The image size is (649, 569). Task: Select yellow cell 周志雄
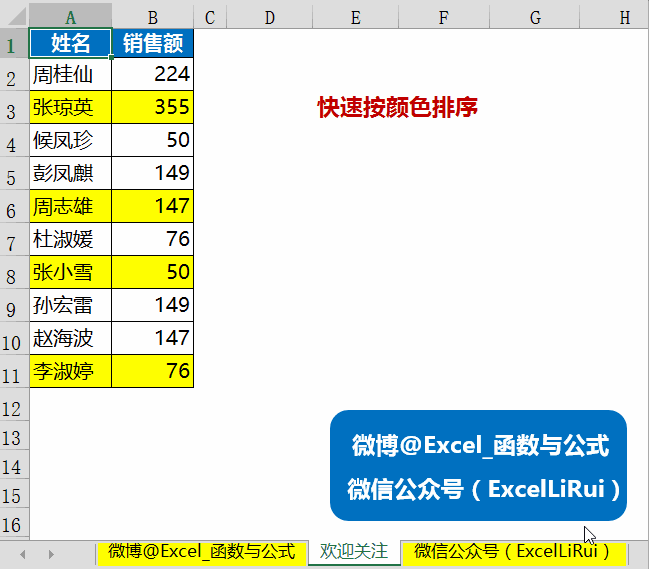click(x=70, y=206)
